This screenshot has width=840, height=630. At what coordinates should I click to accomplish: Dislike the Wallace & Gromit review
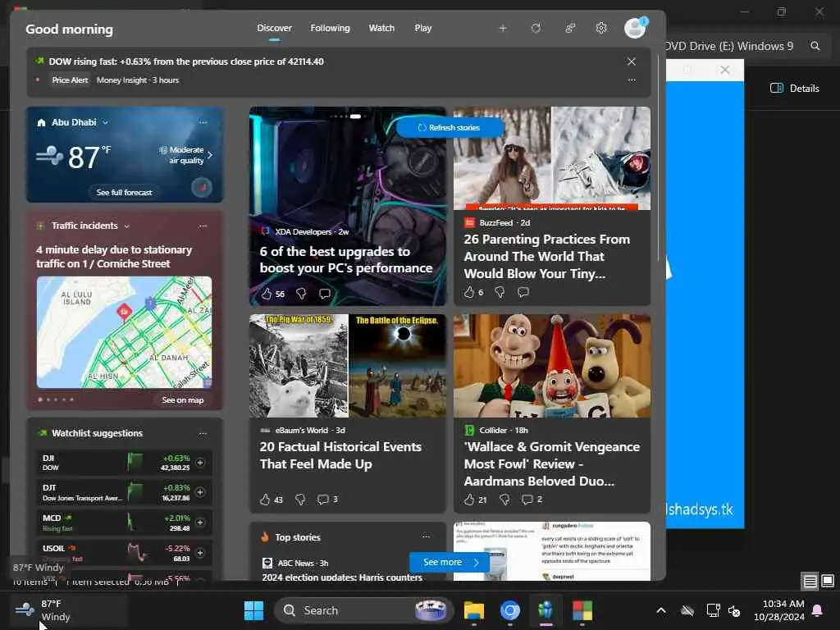[x=504, y=500]
